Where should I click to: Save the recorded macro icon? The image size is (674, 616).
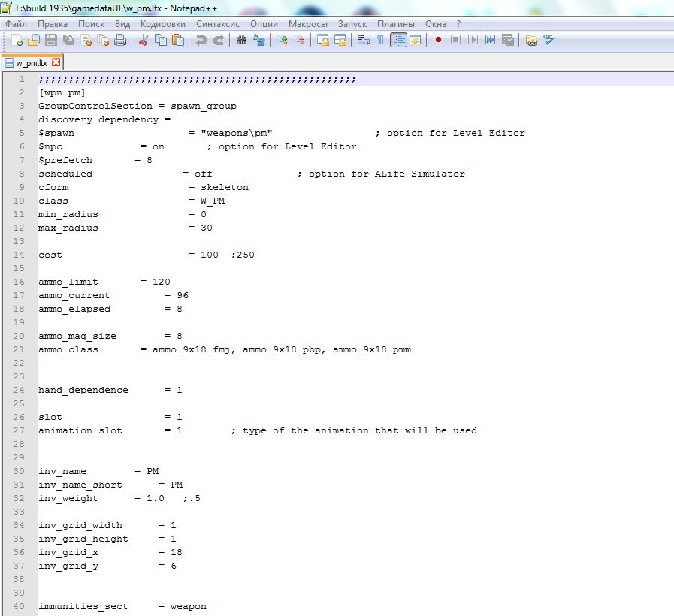[x=508, y=41]
